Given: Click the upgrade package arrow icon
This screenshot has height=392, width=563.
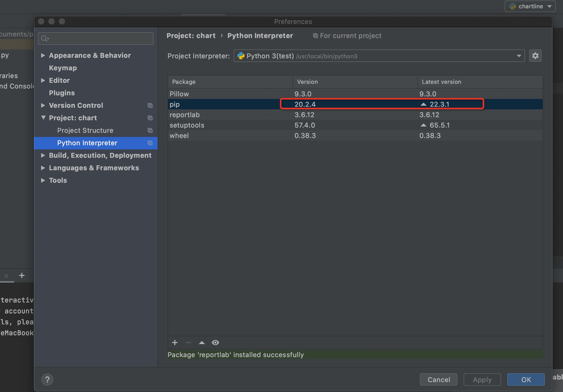Looking at the screenshot, I should pyautogui.click(x=202, y=343).
